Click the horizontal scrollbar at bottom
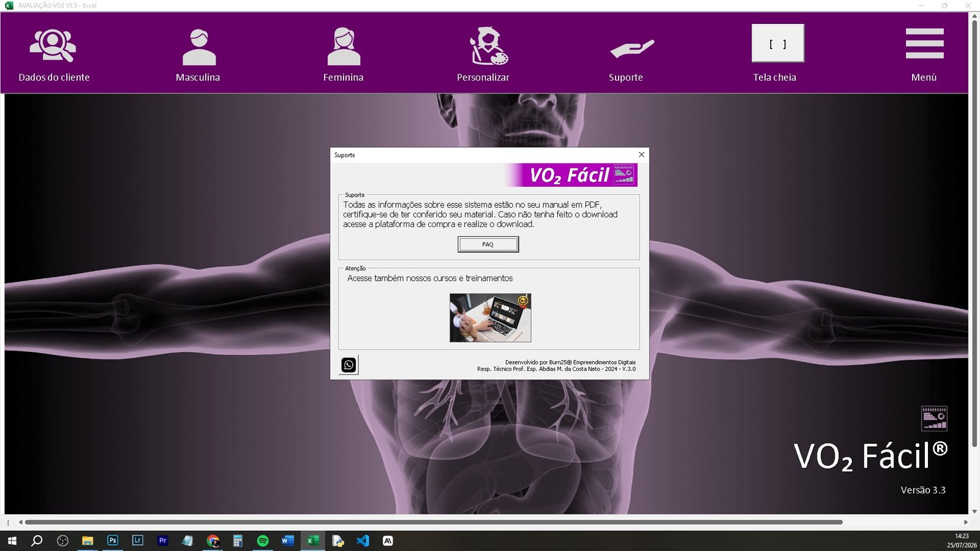Viewport: 980px width, 551px height. coord(434,522)
